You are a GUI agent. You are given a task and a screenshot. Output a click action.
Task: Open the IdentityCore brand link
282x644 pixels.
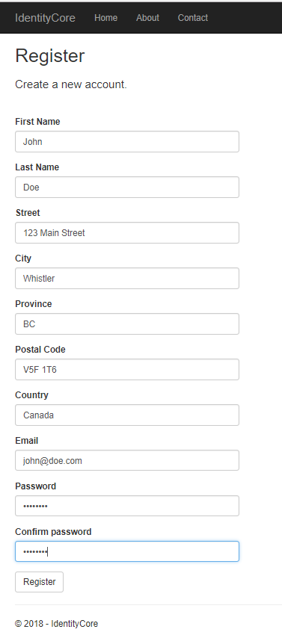[45, 18]
